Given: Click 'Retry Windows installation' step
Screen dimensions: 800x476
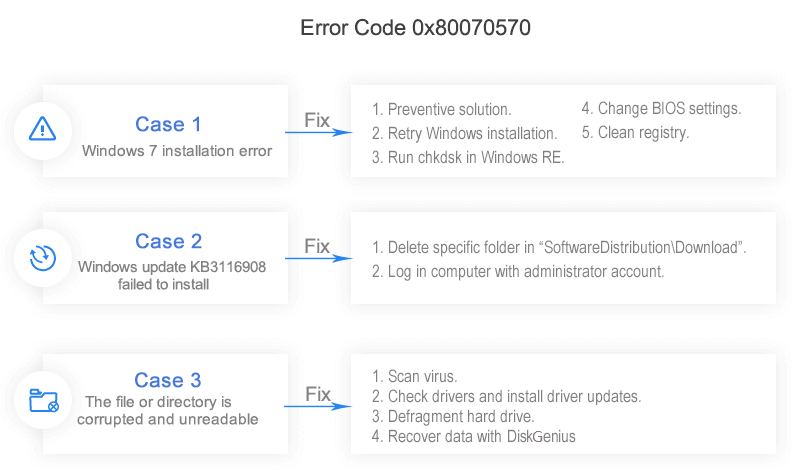Looking at the screenshot, I should pos(464,133).
